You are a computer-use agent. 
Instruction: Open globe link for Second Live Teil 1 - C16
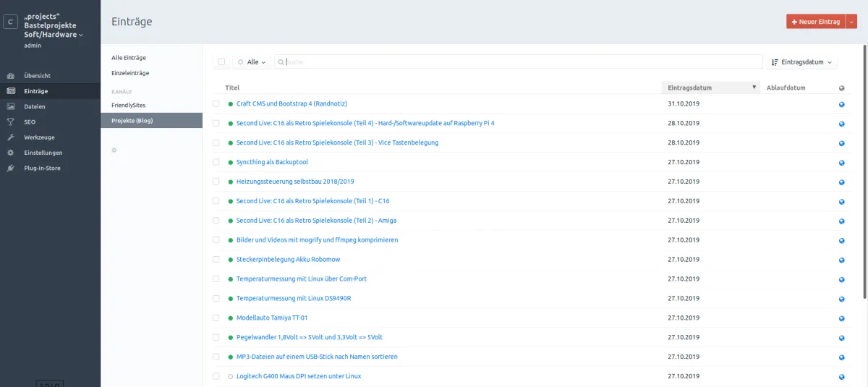click(x=842, y=201)
